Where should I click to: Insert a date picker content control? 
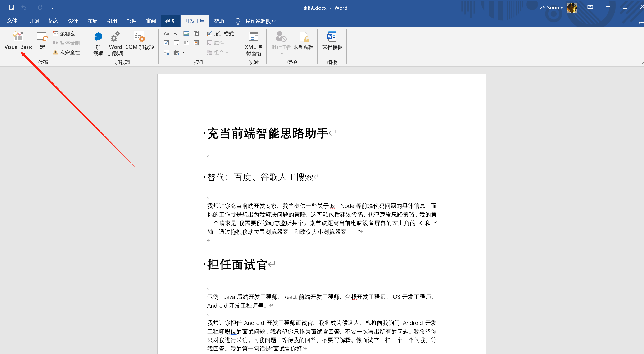[196, 43]
